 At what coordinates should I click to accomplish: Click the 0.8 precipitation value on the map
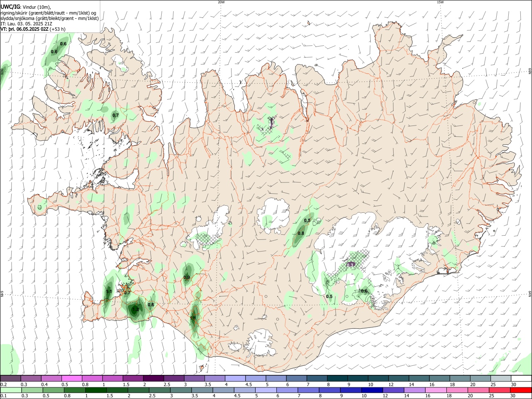(x=301, y=233)
